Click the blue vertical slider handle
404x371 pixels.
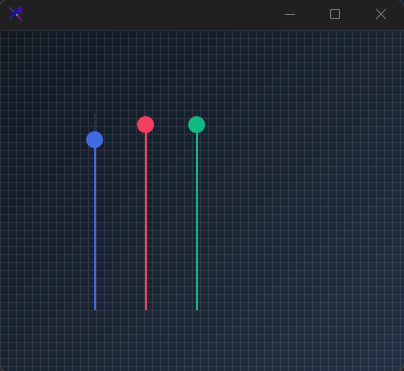(95, 140)
